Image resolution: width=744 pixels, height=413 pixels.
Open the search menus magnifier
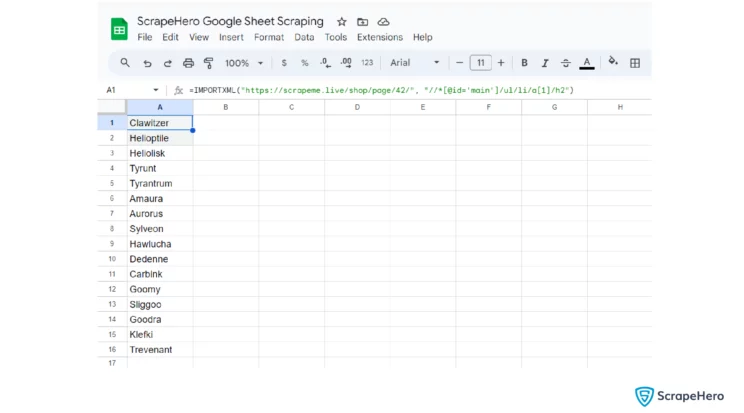125,63
